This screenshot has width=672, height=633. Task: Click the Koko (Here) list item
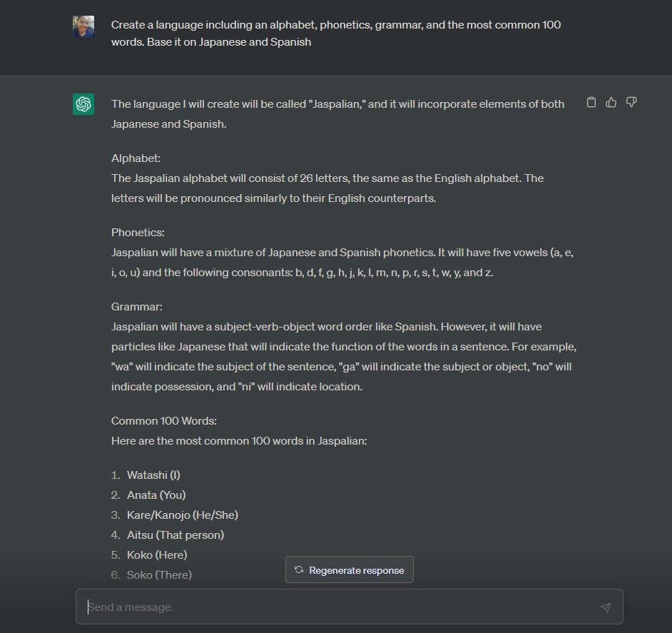pos(156,554)
